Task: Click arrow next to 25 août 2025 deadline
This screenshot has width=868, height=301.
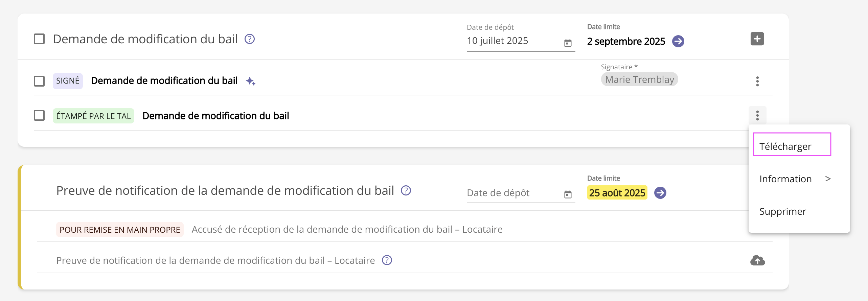Action: [x=660, y=193]
